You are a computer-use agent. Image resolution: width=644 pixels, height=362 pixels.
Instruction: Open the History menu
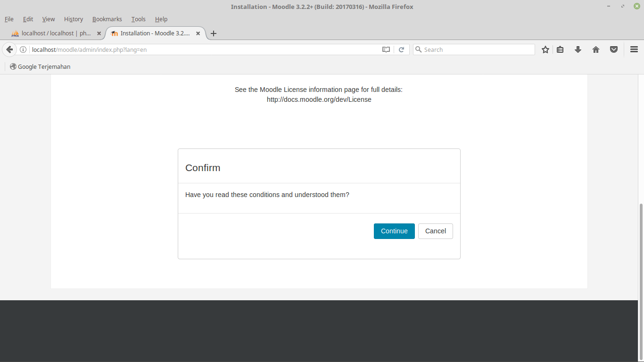[x=74, y=19]
